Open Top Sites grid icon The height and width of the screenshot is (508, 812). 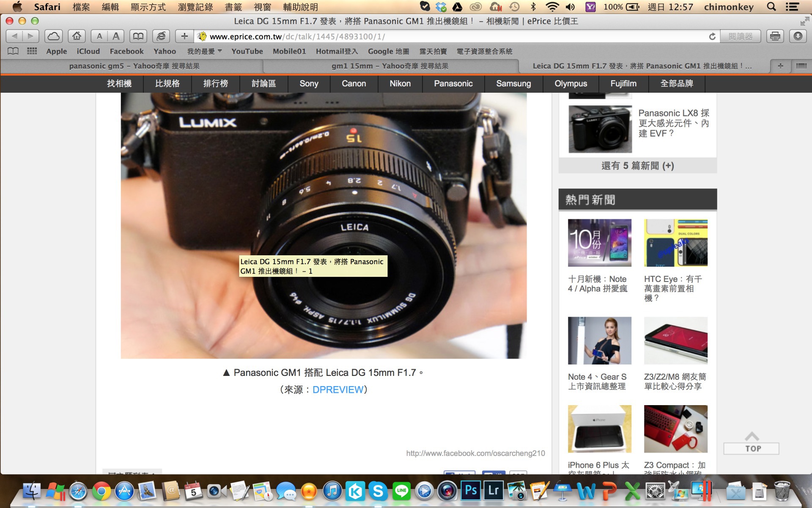(32, 51)
